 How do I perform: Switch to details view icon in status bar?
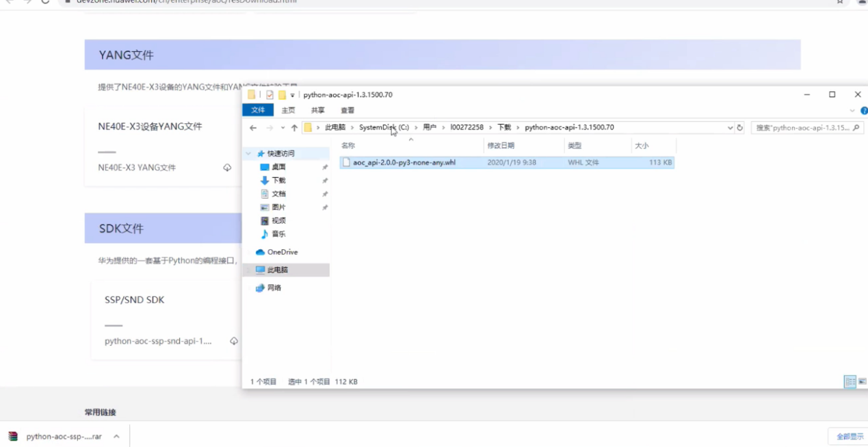pos(850,381)
